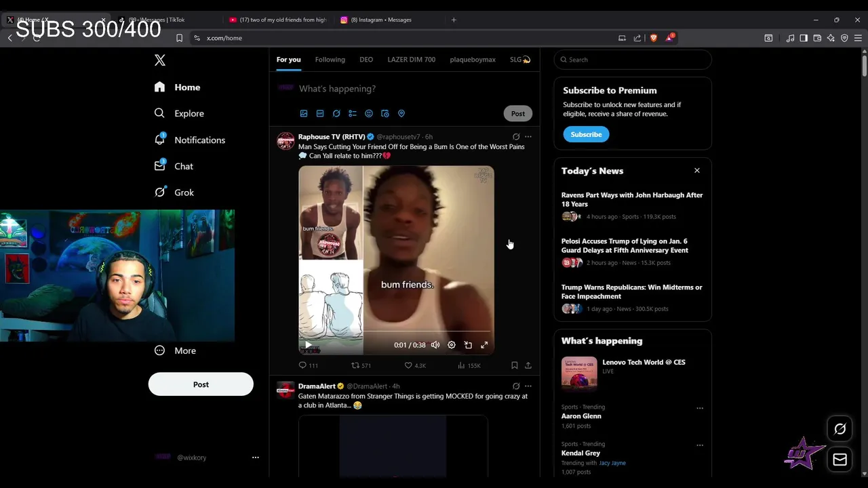Bookmark the Raphouse TV post
The height and width of the screenshot is (488, 868).
pos(515,365)
